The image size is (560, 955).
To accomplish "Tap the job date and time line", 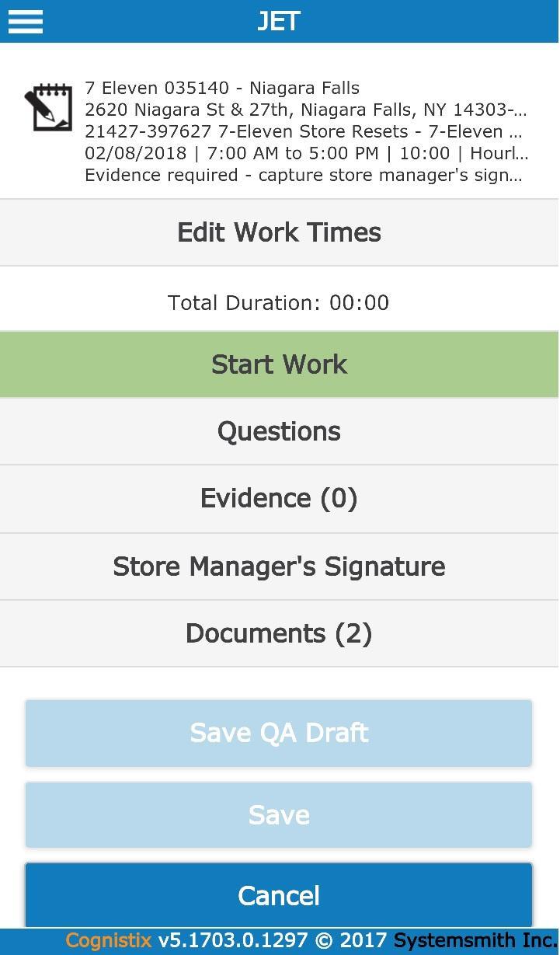I will pyautogui.click(x=305, y=153).
